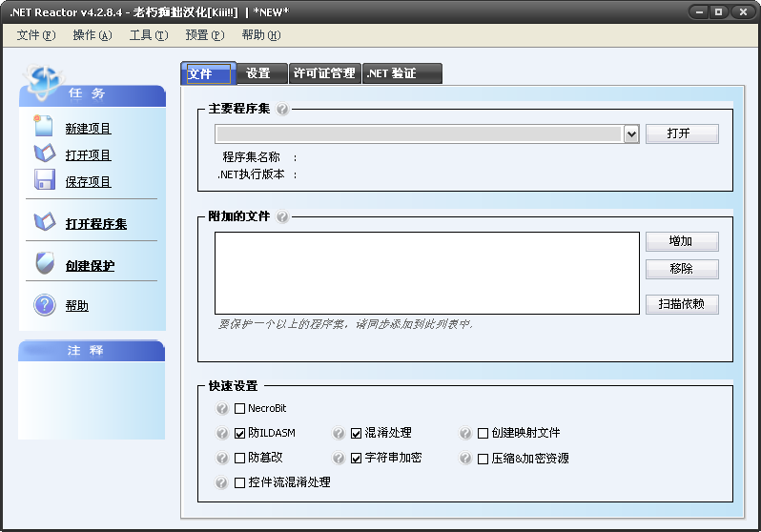Image resolution: width=761 pixels, height=532 pixels.
Task: Open the 预置(P) menu
Action: [205, 35]
